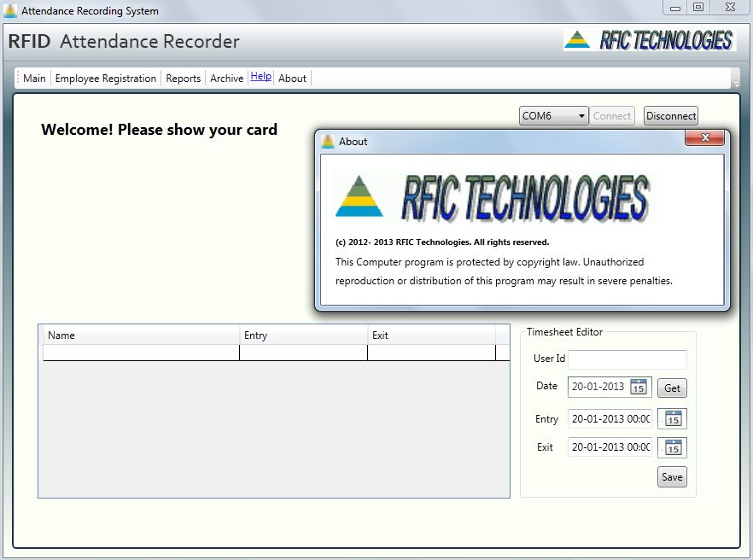Open the calendar picker for Entry time
The image size is (753, 560).
click(x=673, y=419)
